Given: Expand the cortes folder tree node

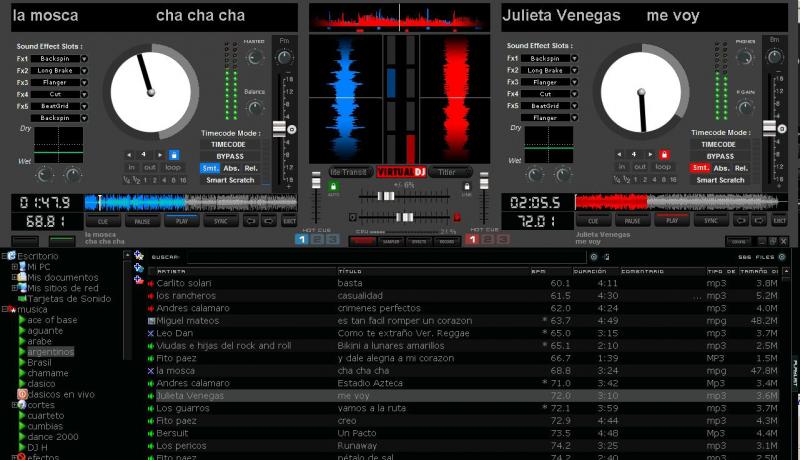Looking at the screenshot, I should pyautogui.click(x=15, y=405).
